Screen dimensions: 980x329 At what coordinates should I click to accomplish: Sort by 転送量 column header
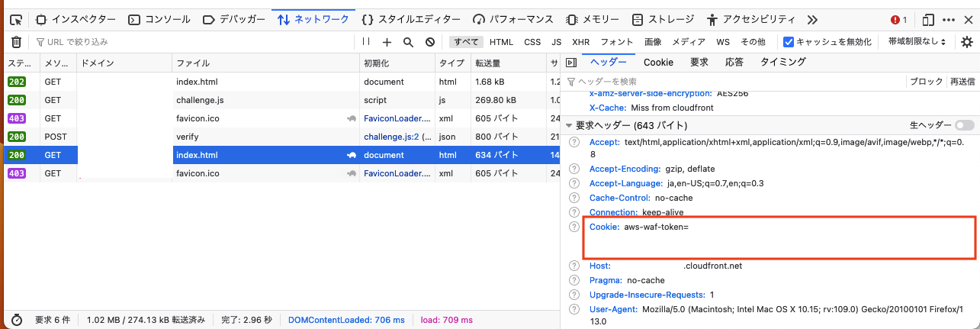(509, 63)
